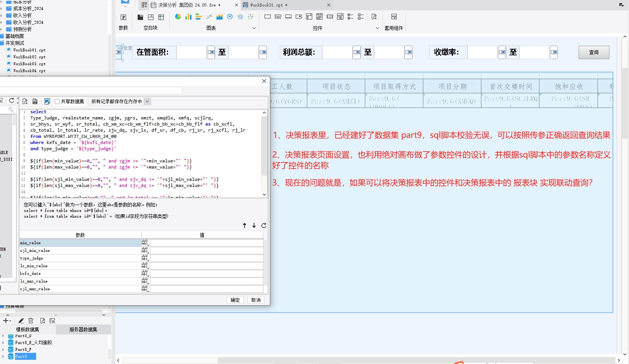Insert a number (123) widget
Screen dimensions: 629x364
pos(330,17)
